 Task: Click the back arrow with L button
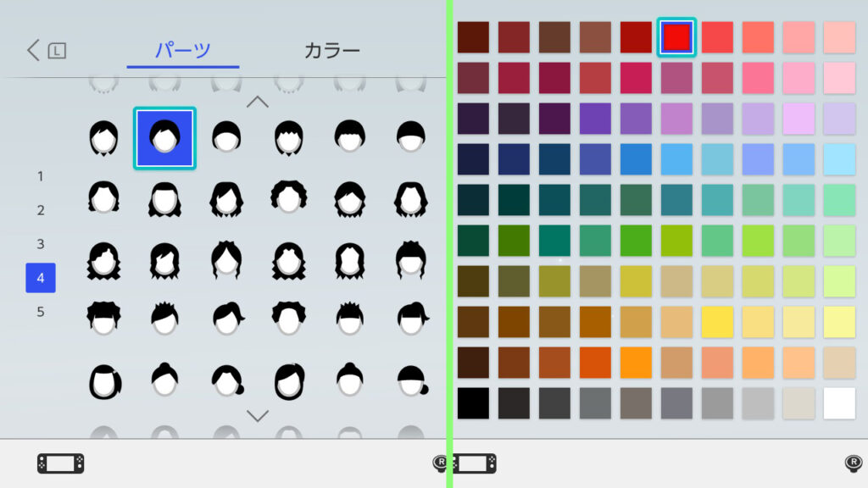(47, 50)
